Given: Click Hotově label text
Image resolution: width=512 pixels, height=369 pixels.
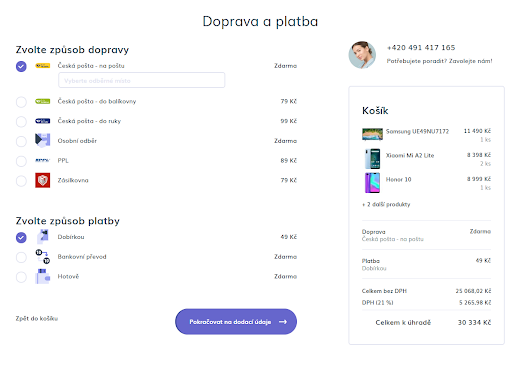Looking at the screenshot, I should coord(68,276).
